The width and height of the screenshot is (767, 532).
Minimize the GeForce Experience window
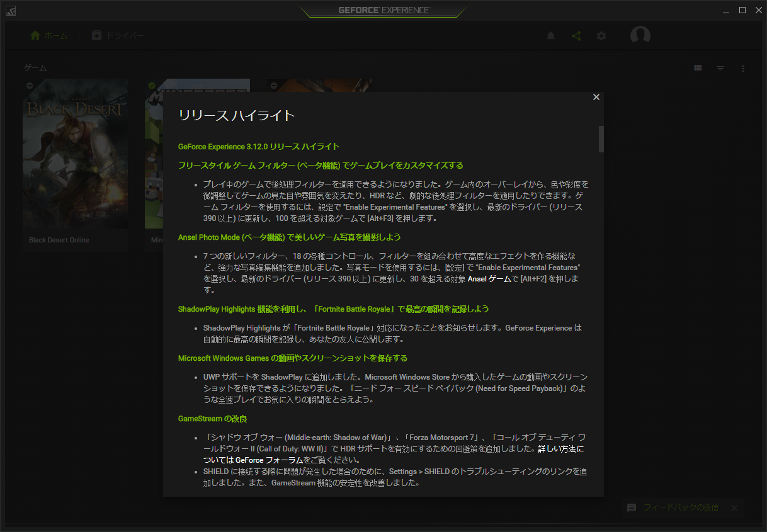pos(725,10)
